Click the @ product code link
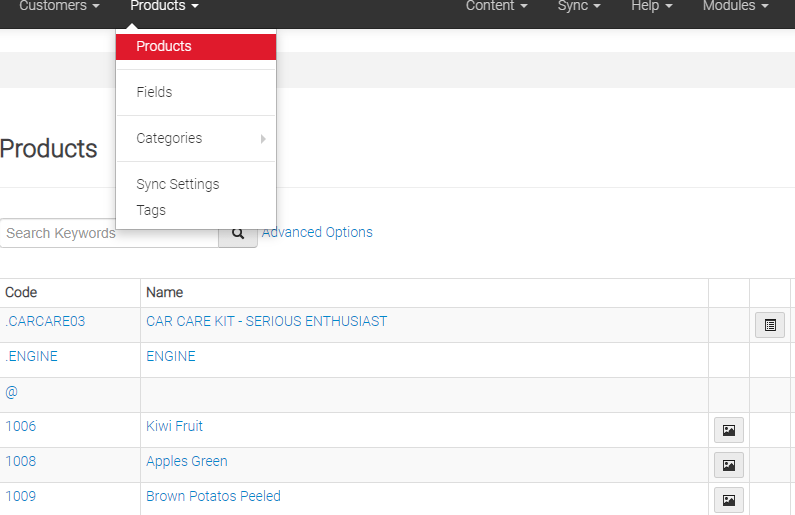 [11, 392]
